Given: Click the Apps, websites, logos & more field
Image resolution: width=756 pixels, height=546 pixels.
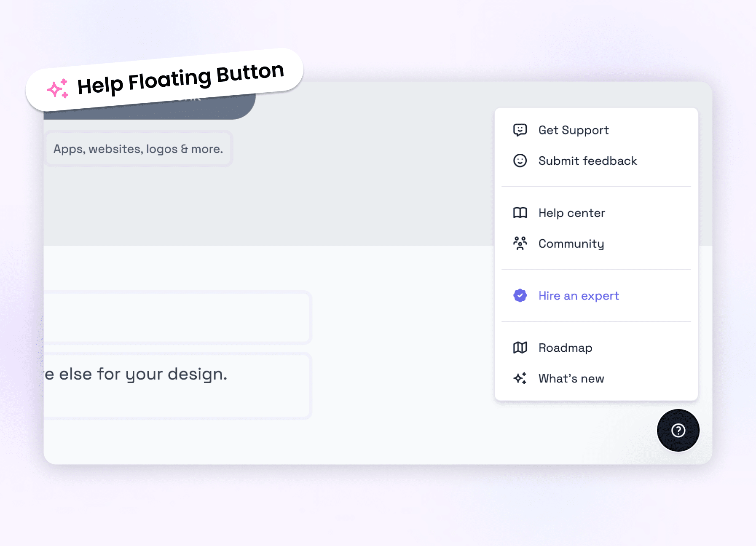Looking at the screenshot, I should 138,149.
